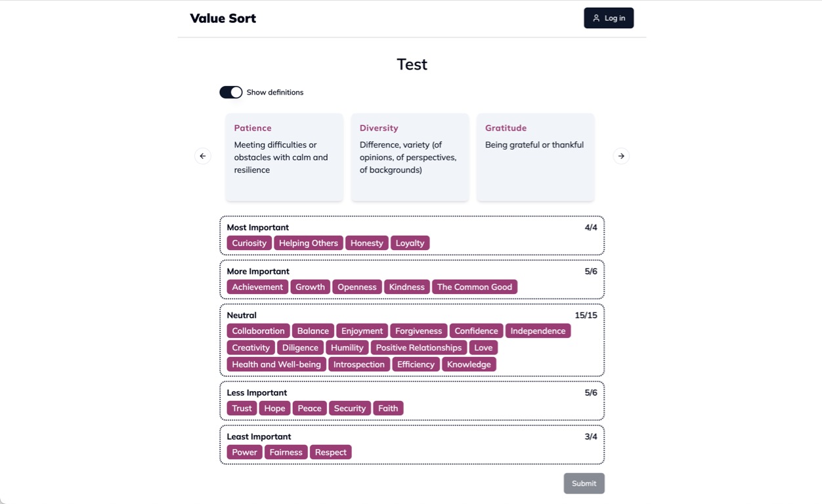This screenshot has width=822, height=504.
Task: Click the person icon in the Log in button
Action: pos(596,18)
